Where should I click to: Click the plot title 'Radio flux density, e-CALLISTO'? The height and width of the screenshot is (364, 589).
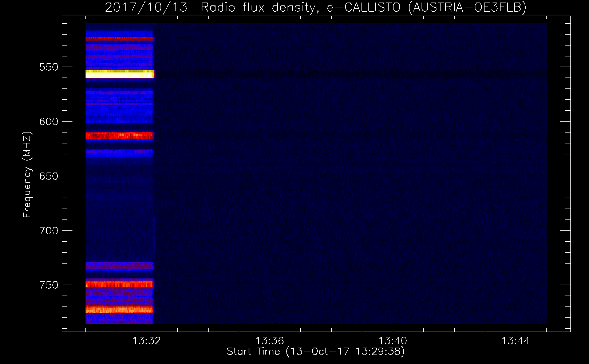(300, 7)
